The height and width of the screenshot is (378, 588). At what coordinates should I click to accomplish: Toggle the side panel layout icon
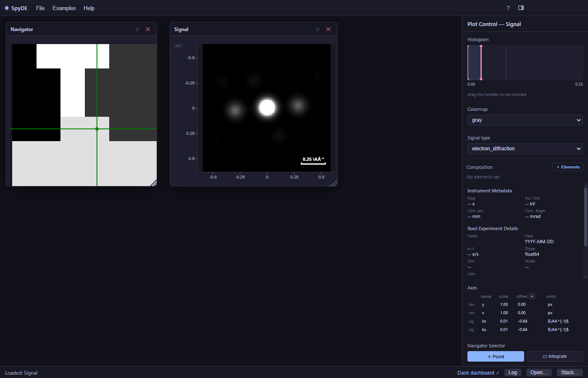(521, 8)
